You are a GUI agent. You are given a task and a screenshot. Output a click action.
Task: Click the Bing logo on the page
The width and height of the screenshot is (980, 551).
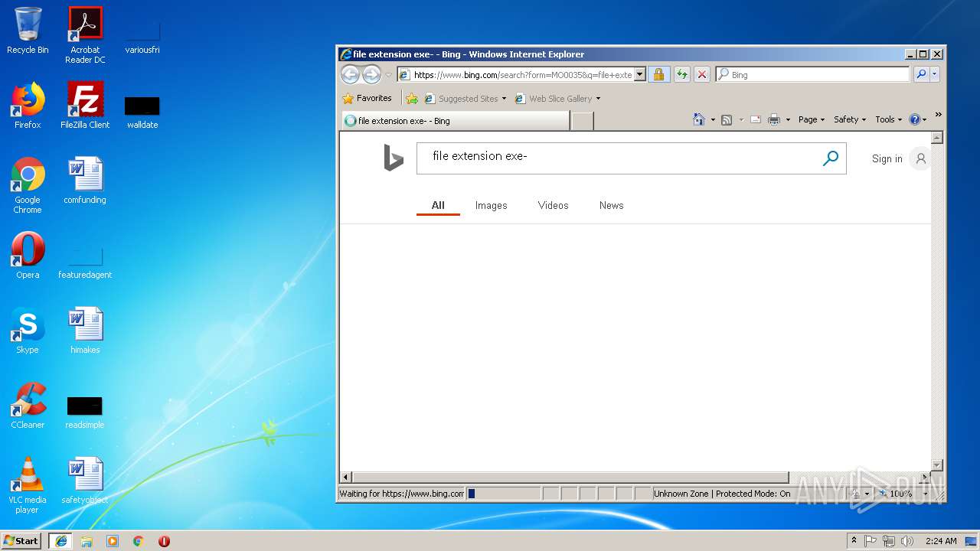(x=394, y=158)
